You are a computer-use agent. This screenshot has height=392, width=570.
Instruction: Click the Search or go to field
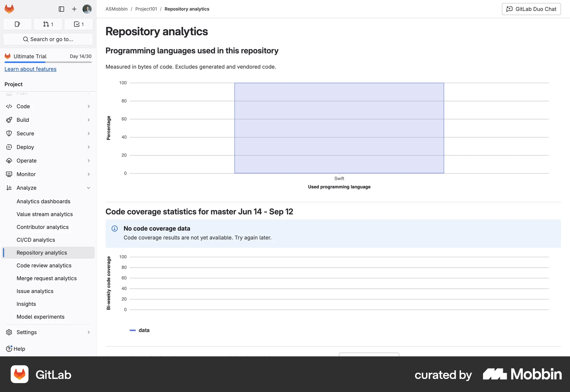click(48, 39)
